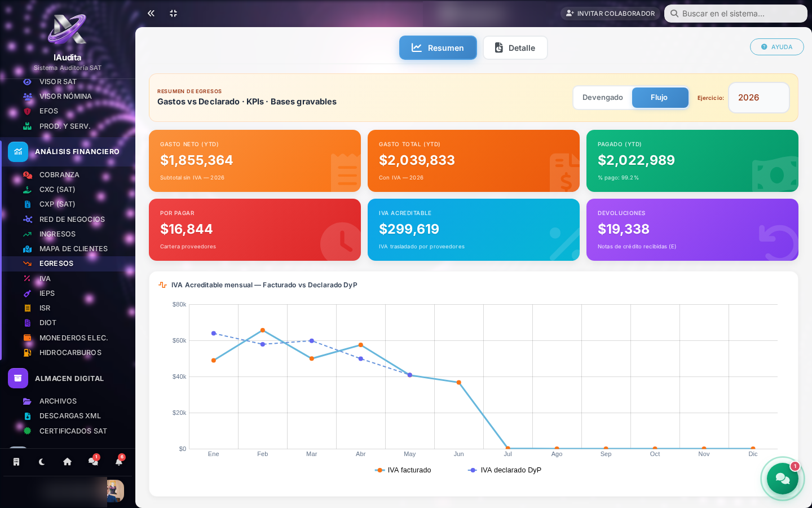Toggle IVA facturado legend series
The height and width of the screenshot is (508, 812).
[x=403, y=470]
